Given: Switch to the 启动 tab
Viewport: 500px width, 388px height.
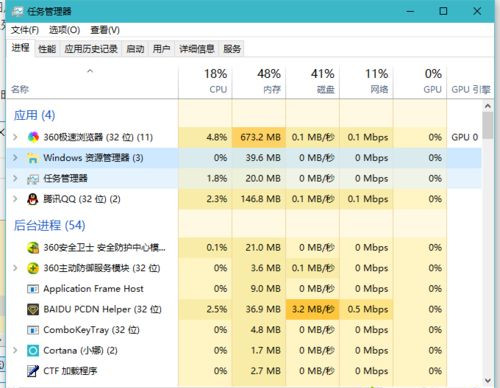Looking at the screenshot, I should pos(135,49).
